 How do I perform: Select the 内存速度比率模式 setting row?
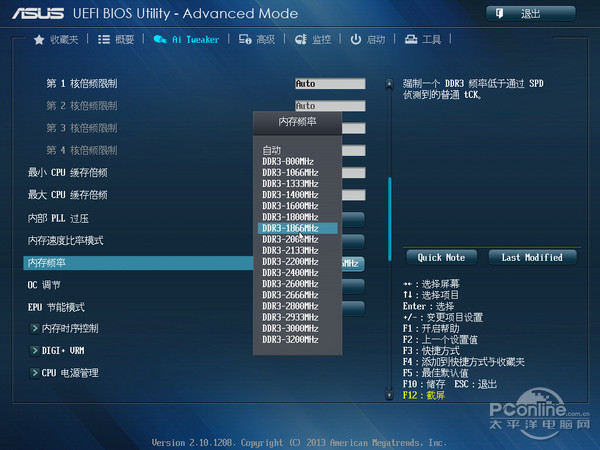(66, 241)
